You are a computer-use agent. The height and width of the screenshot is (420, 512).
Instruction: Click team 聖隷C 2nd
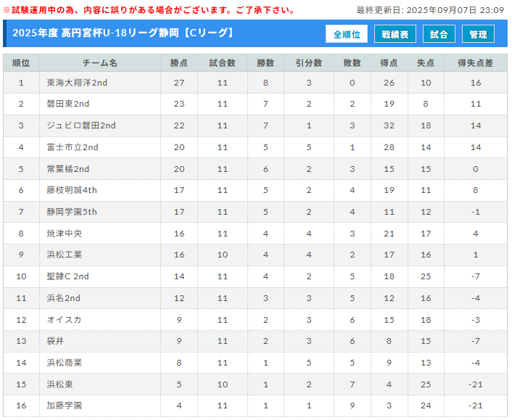pos(68,276)
